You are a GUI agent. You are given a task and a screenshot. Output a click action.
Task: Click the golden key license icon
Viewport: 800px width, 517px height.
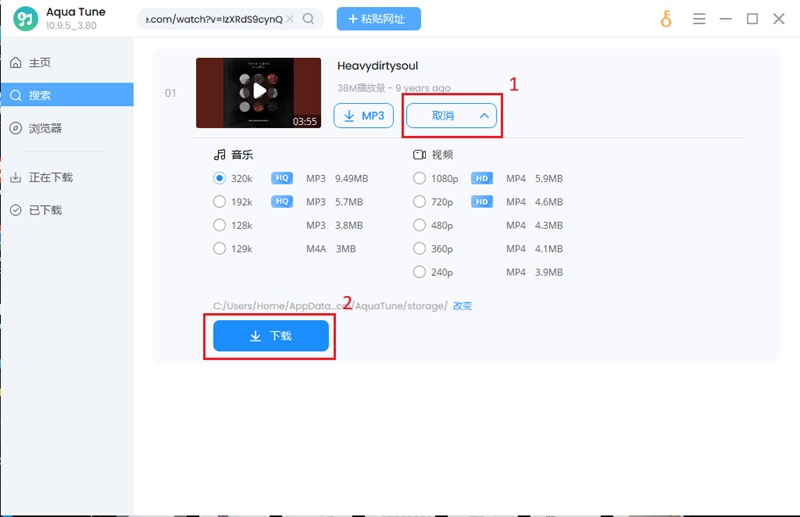(666, 19)
